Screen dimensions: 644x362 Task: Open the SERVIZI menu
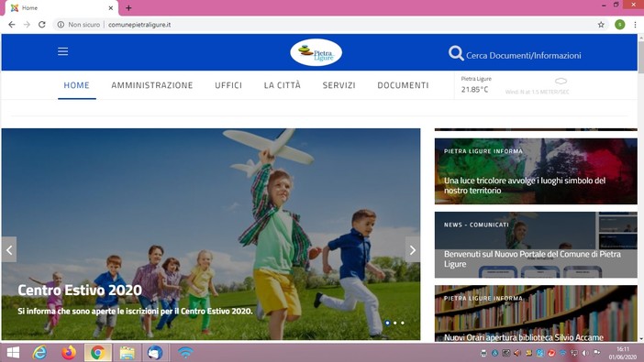339,85
